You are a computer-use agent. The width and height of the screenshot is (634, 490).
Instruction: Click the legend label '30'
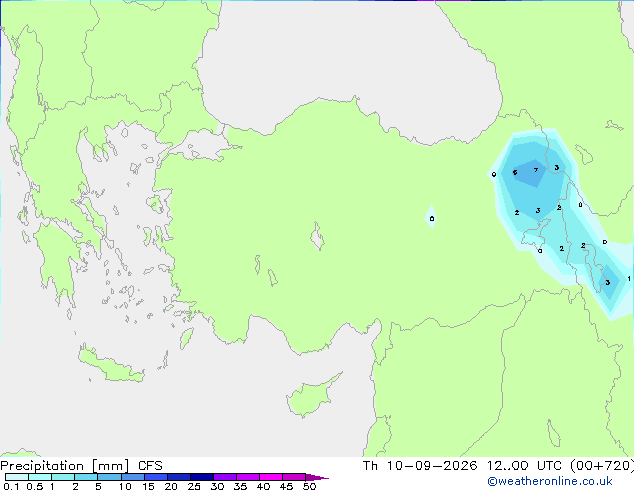coord(218,486)
